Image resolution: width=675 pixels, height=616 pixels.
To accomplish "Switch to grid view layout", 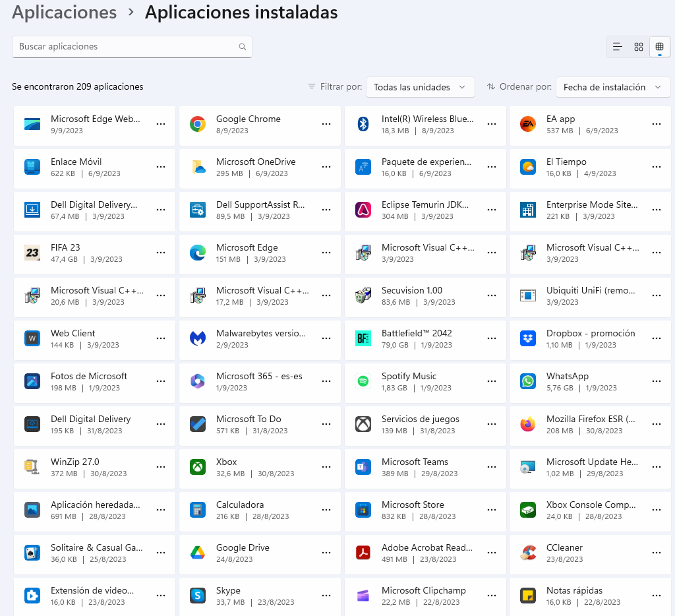I will (638, 47).
